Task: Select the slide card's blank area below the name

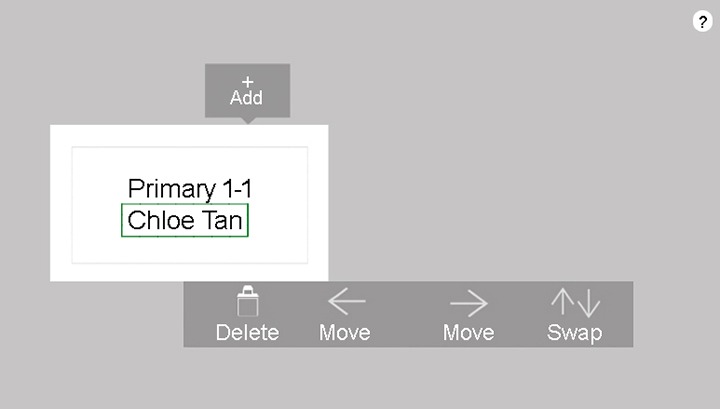Action: (189, 250)
